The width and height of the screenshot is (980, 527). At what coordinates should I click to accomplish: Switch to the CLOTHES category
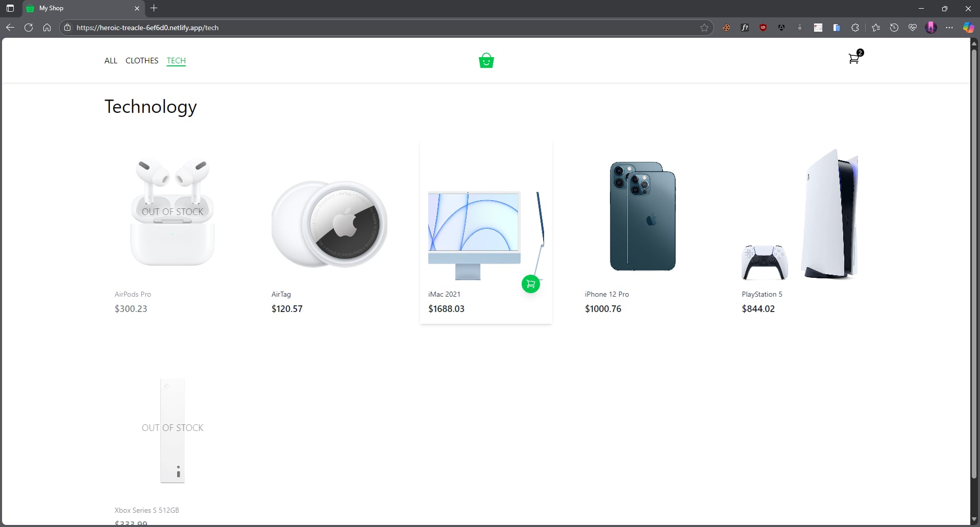tap(142, 61)
